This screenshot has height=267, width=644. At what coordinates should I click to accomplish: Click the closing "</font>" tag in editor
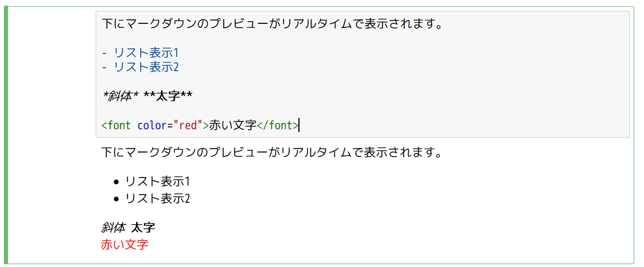pyautogui.click(x=277, y=125)
